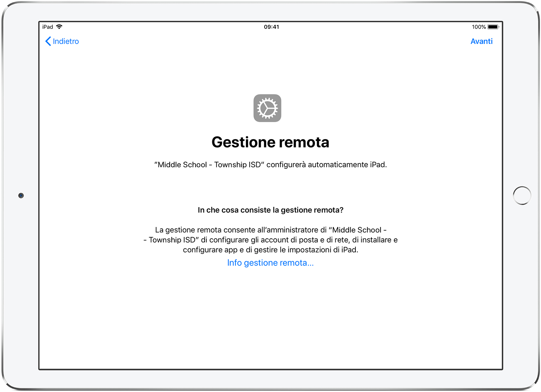Click the iPad home button
541x392 pixels.
(x=522, y=196)
